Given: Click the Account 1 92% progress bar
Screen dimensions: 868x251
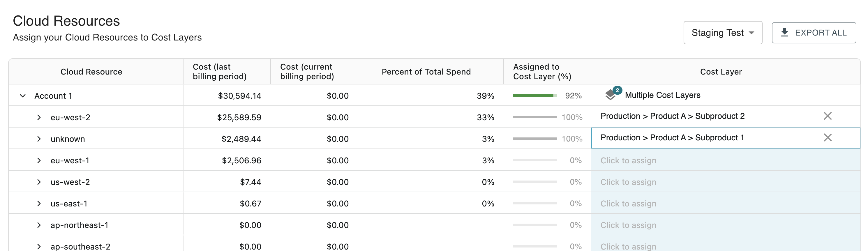Looking at the screenshot, I should tap(534, 96).
